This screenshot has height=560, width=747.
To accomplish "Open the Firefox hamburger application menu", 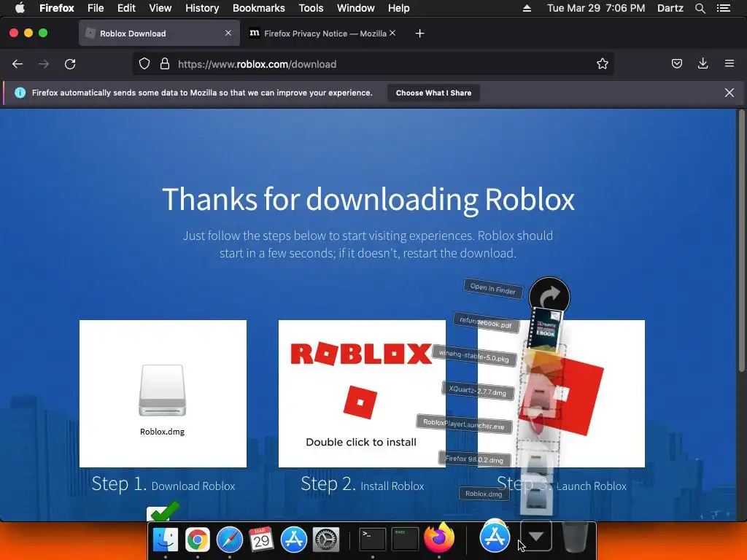I will pyautogui.click(x=729, y=63).
